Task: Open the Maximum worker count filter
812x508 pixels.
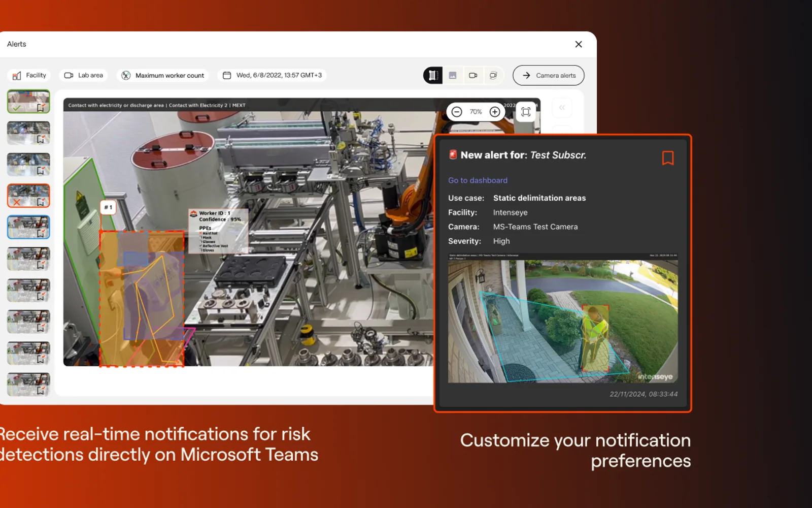Action: [x=163, y=75]
